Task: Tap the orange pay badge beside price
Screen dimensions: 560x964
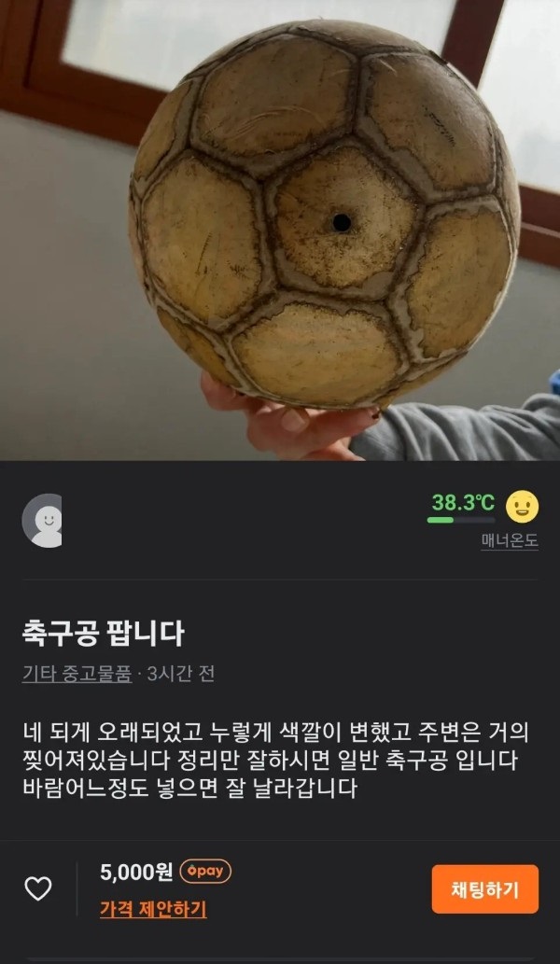Action: click(x=205, y=872)
